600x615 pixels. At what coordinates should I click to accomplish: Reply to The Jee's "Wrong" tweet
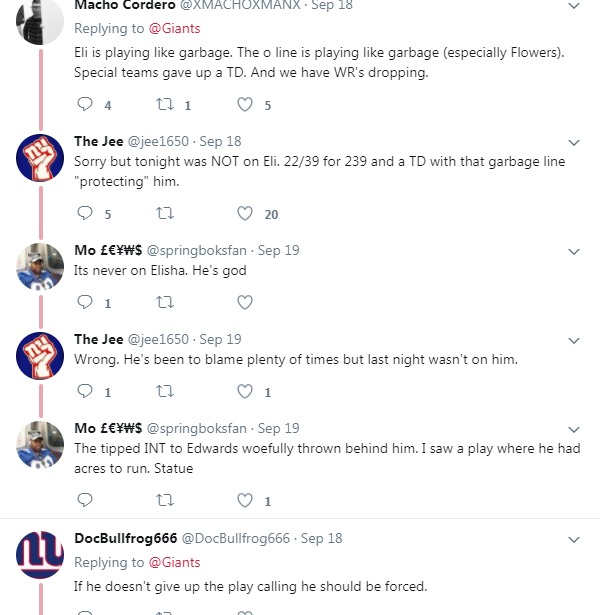85,392
